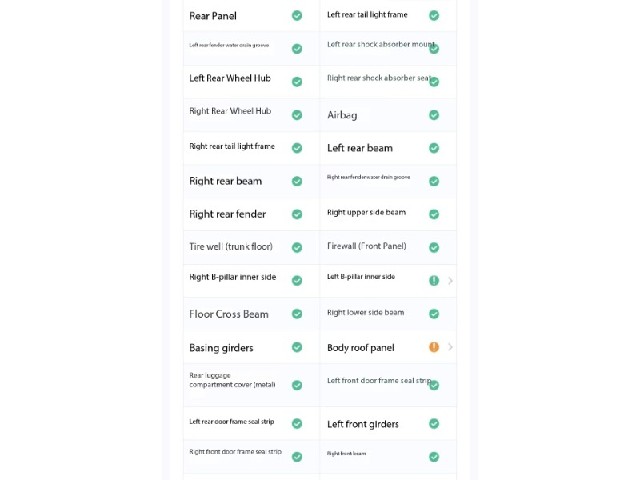The image size is (640, 480).
Task: Click the orange warning icon for Body roof panel
Action: (434, 347)
